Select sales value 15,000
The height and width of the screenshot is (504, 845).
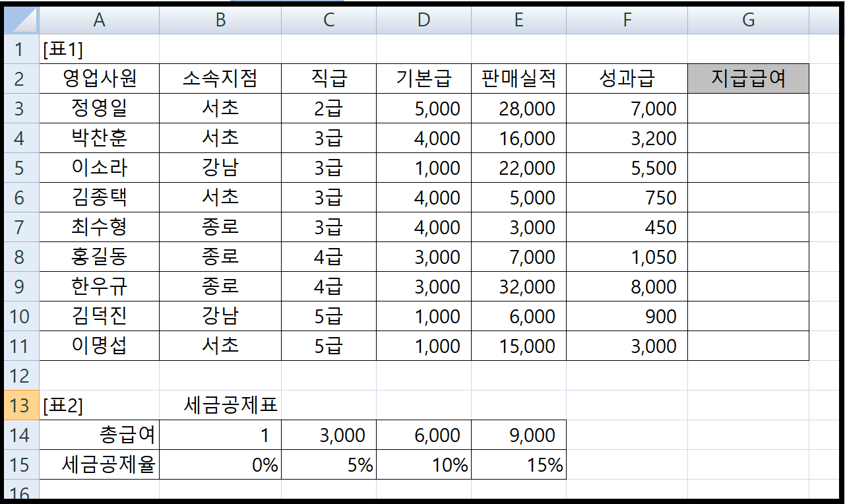[518, 346]
